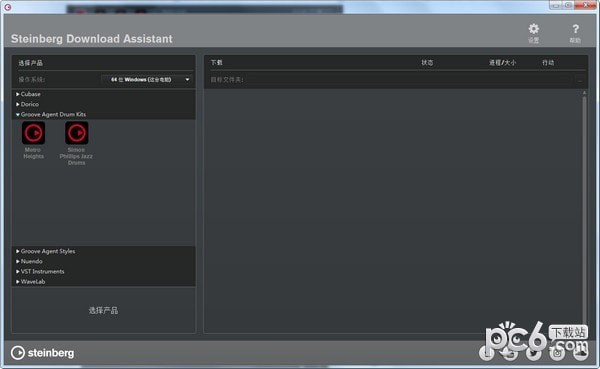Open the 64-bit Windows operating system dropdown
Viewport: 600px width, 369px height.
click(146, 80)
